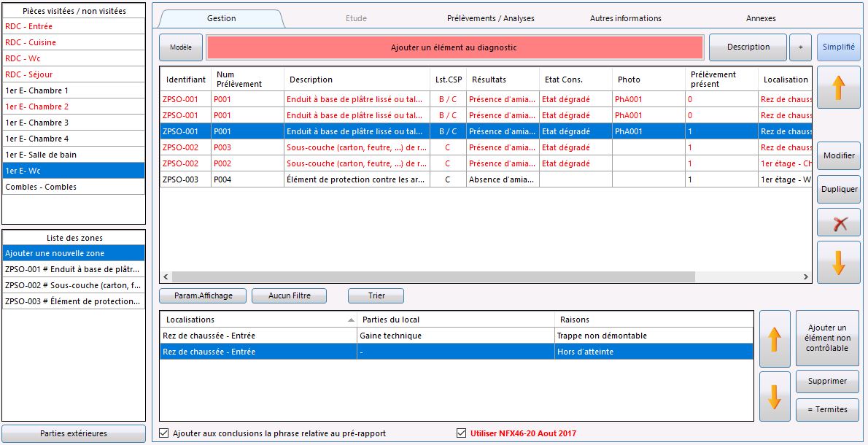Select room RDC - Cuisine
Screen dimensions: 868x445
[74, 42]
